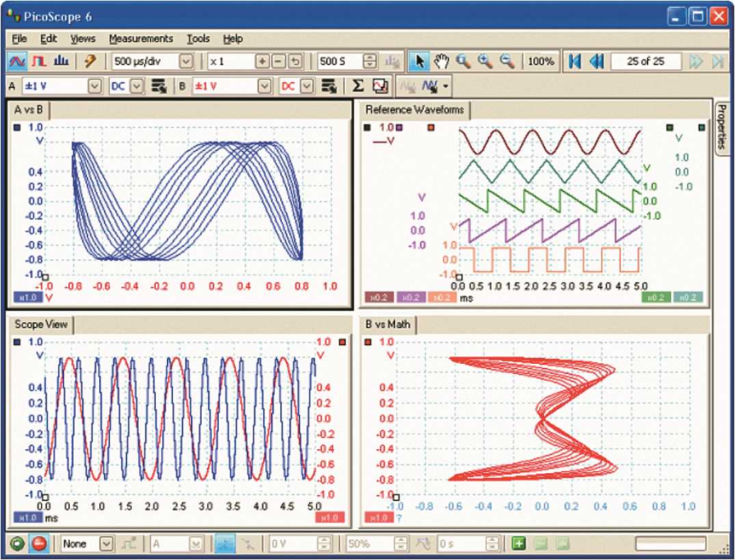Viewport: 735px width, 560px height.
Task: Click the Properties sidebar label
Action: click(x=720, y=133)
